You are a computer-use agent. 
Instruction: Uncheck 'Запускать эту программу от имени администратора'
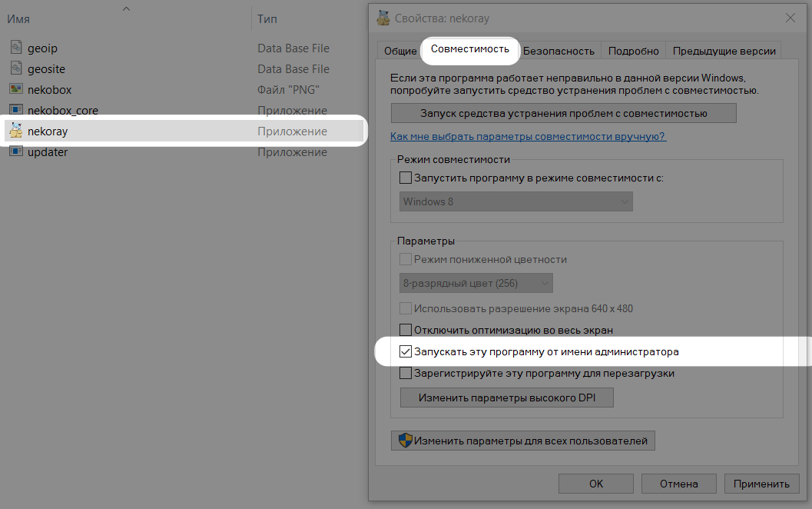[406, 352]
